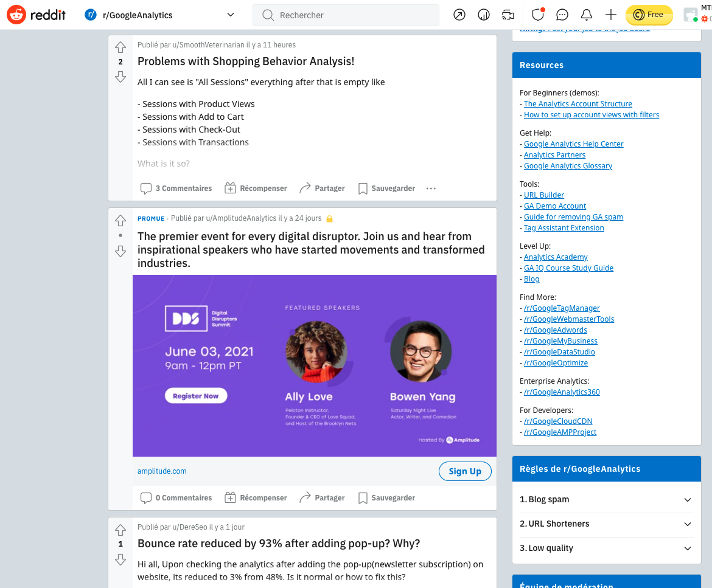
Task: Click the plus icon to create post
Action: (x=611, y=15)
